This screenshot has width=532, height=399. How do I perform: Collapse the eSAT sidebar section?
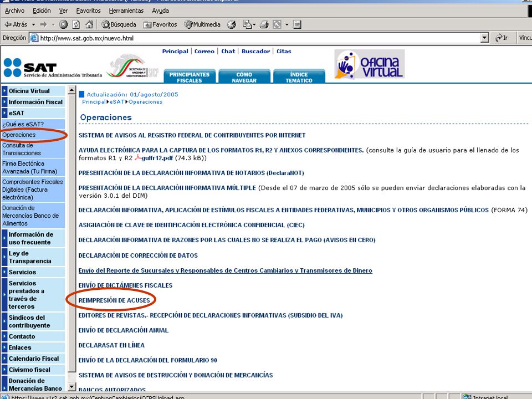pyautogui.click(x=33, y=113)
